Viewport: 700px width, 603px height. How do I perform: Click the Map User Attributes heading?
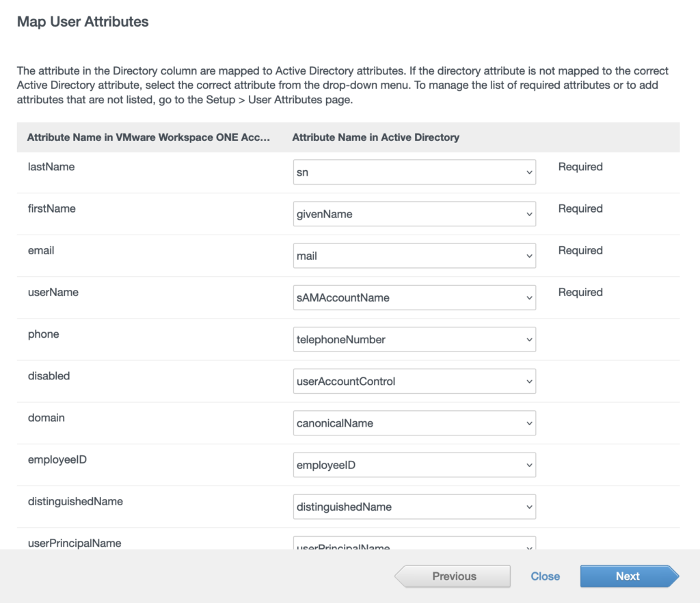pos(83,22)
